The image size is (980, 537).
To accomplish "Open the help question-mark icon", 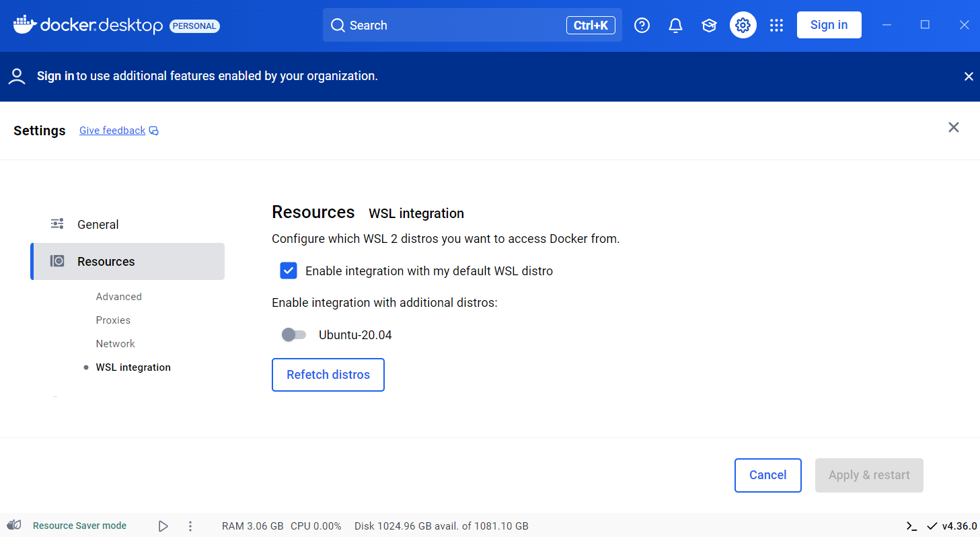I will (x=642, y=26).
